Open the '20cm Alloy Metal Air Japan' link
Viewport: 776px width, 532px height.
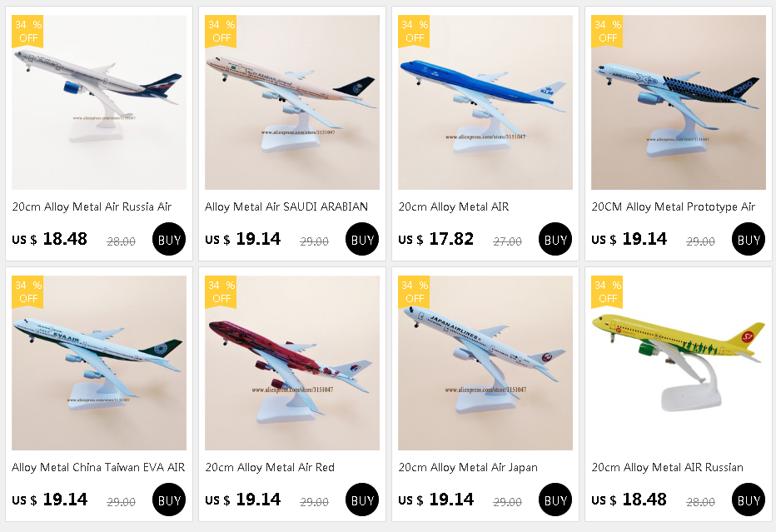(x=468, y=467)
